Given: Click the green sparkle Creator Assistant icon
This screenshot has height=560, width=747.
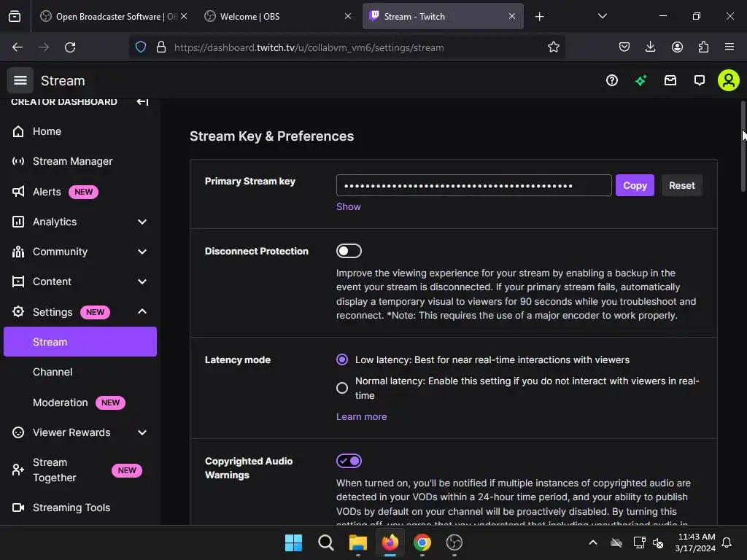Looking at the screenshot, I should [640, 80].
